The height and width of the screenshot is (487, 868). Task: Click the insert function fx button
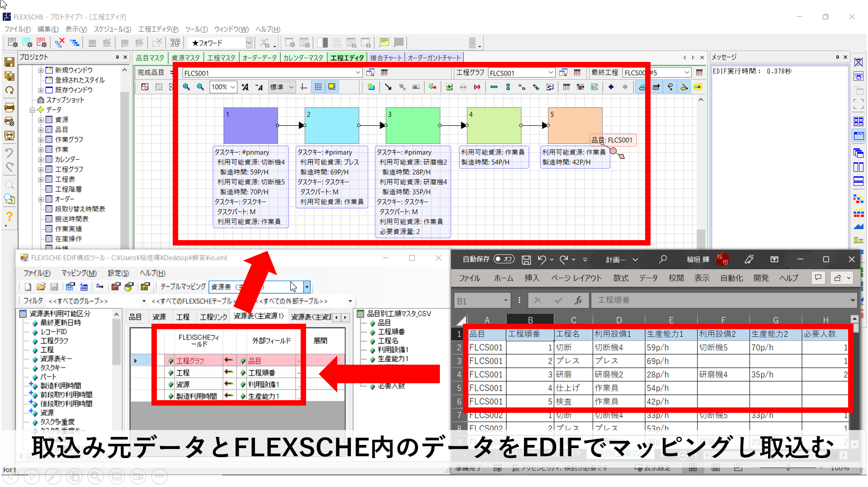click(x=578, y=300)
